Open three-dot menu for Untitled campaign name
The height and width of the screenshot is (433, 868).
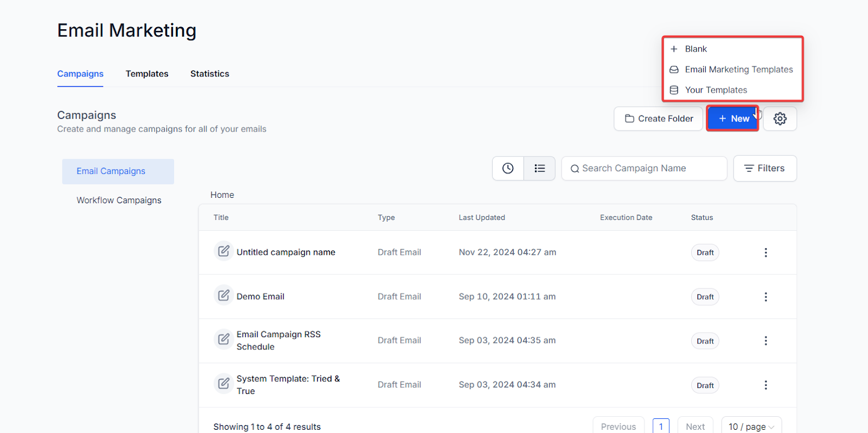tap(765, 253)
